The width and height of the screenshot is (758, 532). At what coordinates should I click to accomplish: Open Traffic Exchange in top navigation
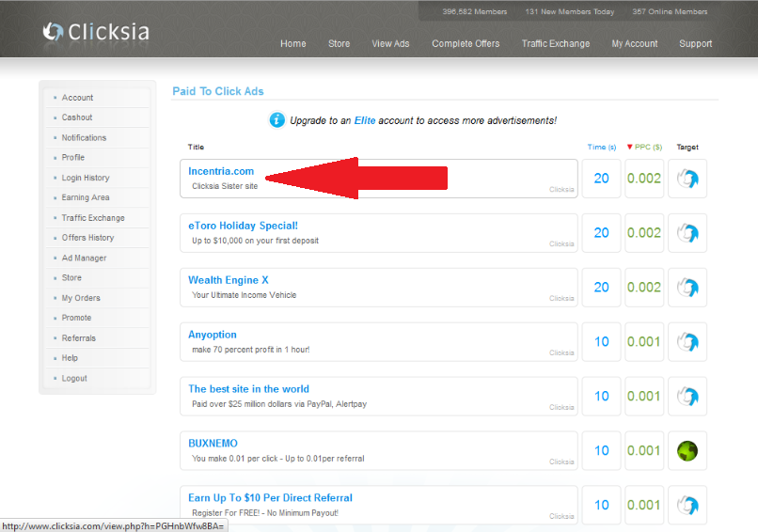(556, 43)
